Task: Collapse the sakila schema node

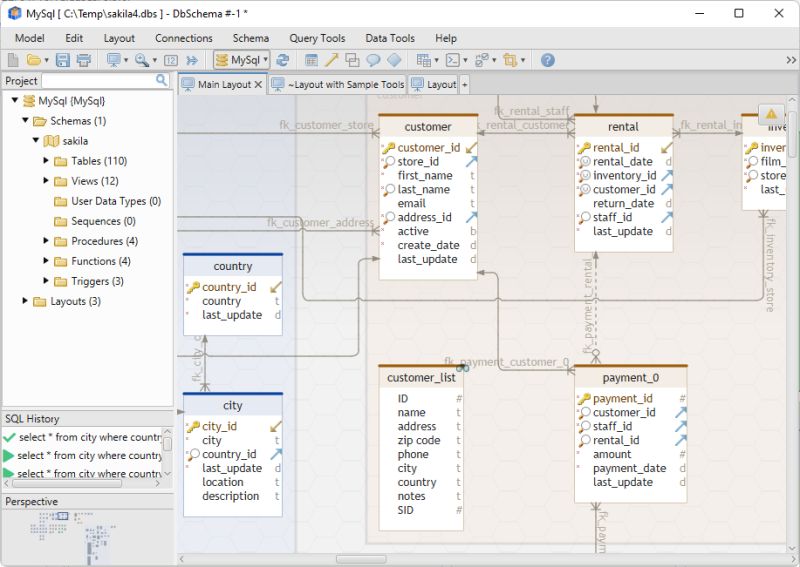Action: [36, 140]
